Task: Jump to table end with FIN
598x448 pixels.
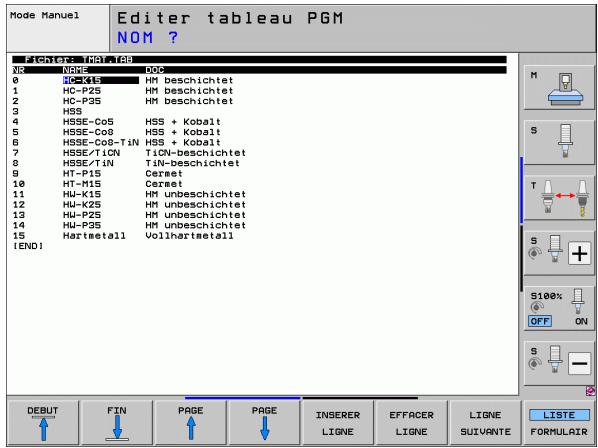Action: pyautogui.click(x=117, y=422)
